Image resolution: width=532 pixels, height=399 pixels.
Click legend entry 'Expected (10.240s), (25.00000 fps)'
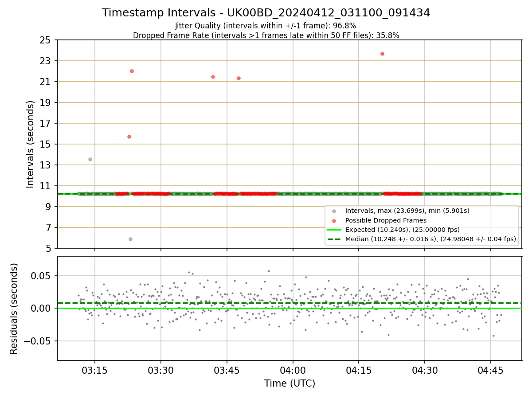coord(403,230)
